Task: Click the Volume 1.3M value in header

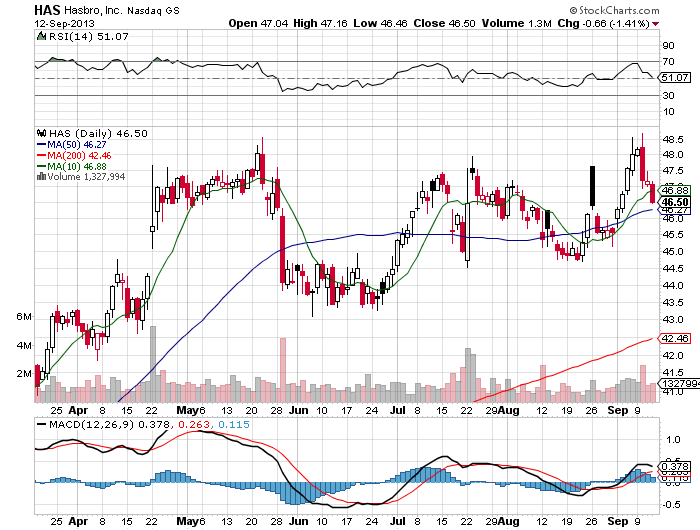Action: [517, 23]
